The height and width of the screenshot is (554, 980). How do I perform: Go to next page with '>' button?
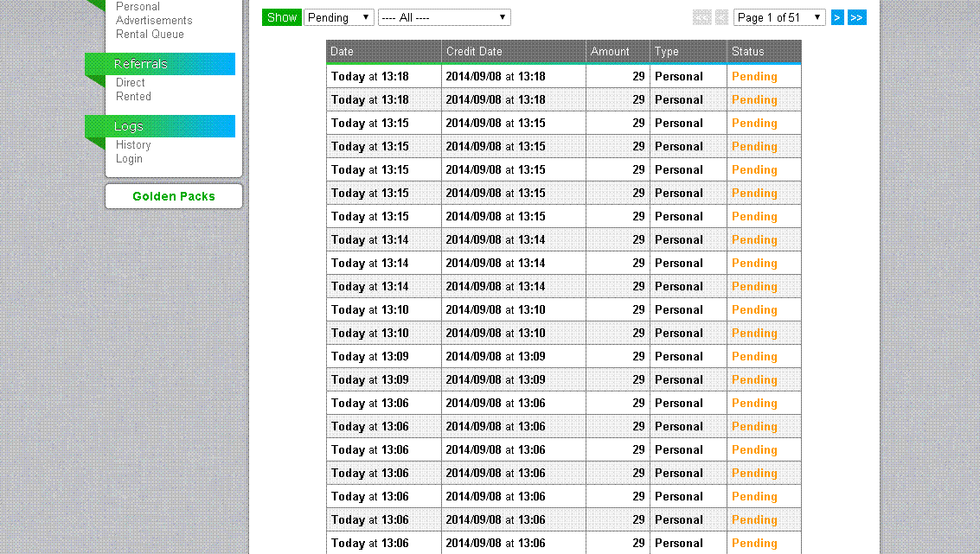837,17
